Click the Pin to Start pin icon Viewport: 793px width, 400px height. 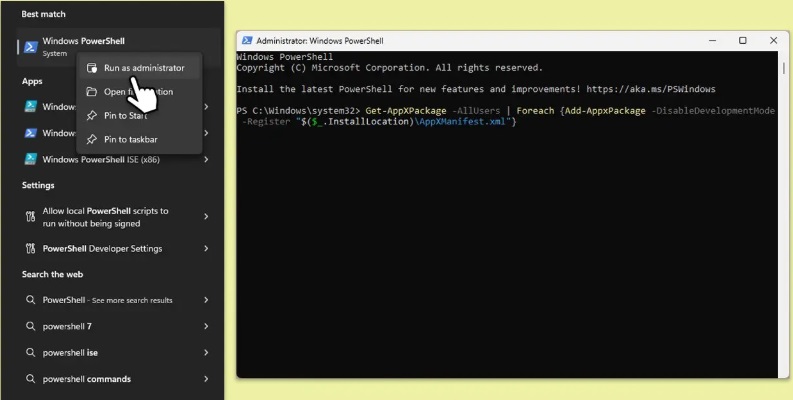point(92,116)
